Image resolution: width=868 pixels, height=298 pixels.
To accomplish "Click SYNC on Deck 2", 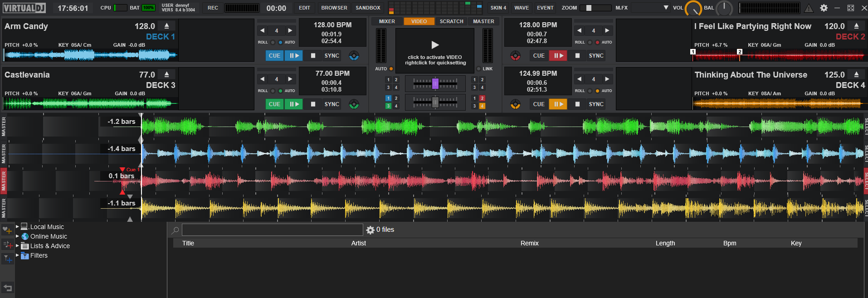I will [x=596, y=56].
